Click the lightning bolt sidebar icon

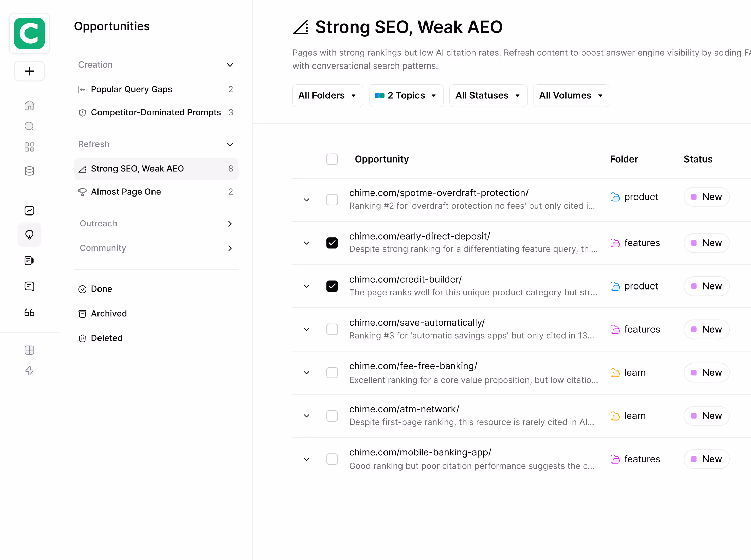30,371
